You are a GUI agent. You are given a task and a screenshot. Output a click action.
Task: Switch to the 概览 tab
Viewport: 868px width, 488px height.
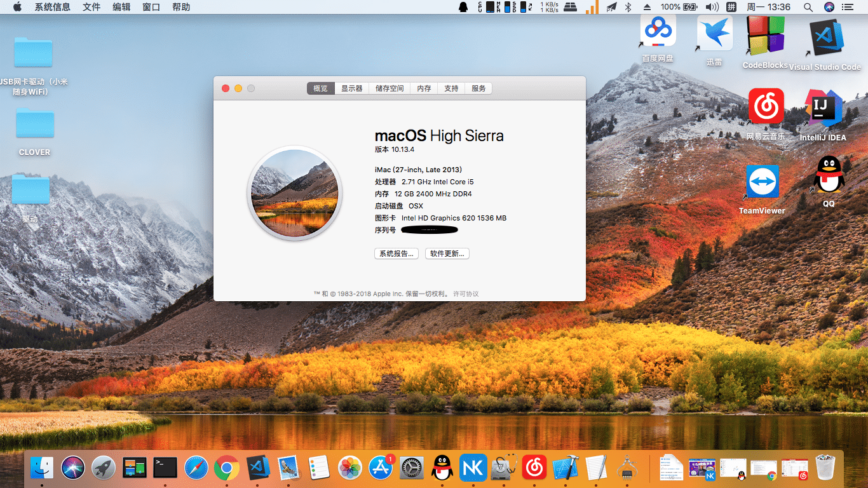pos(321,88)
